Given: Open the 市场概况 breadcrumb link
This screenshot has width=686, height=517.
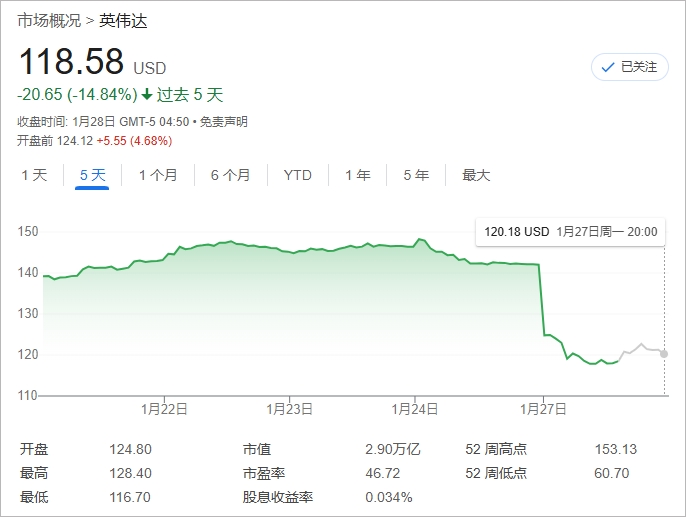Looking at the screenshot, I should pos(49,21).
